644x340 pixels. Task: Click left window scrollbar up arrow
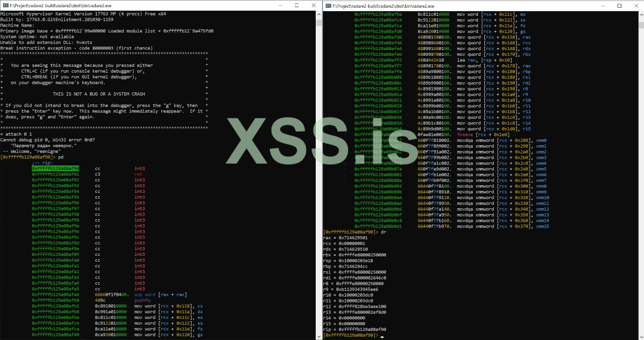pos(318,14)
